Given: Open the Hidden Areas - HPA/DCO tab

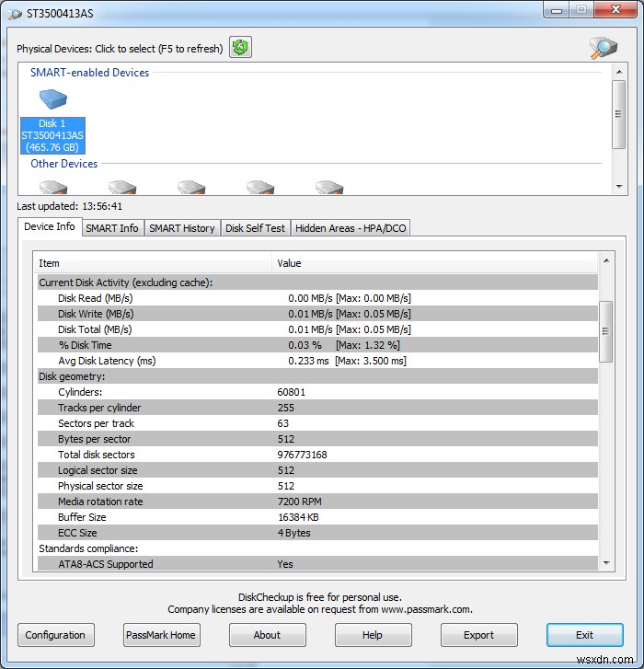Looking at the screenshot, I should point(351,228).
